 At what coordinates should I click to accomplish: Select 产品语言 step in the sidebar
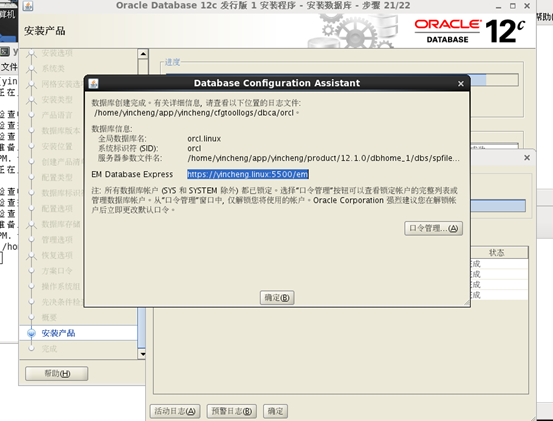pyautogui.click(x=57, y=115)
